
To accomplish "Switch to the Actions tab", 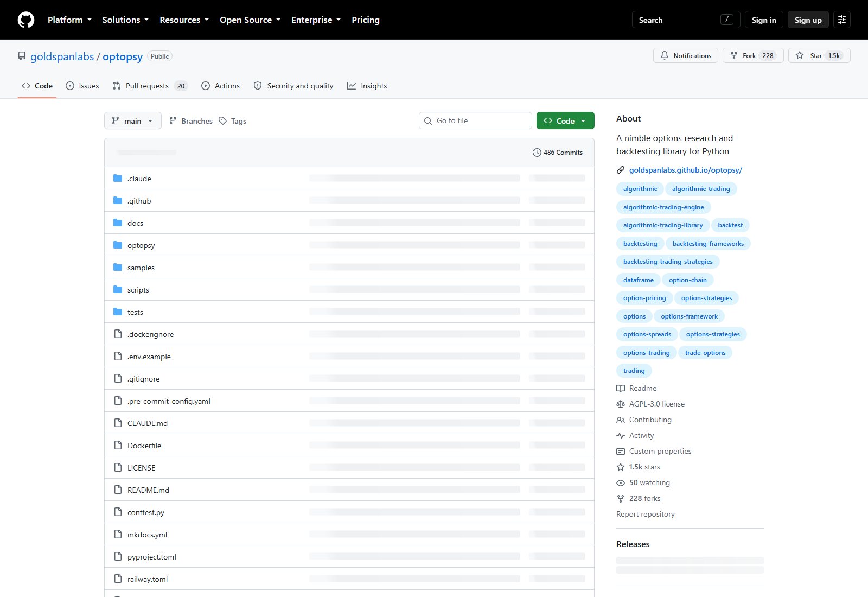I will coord(220,86).
